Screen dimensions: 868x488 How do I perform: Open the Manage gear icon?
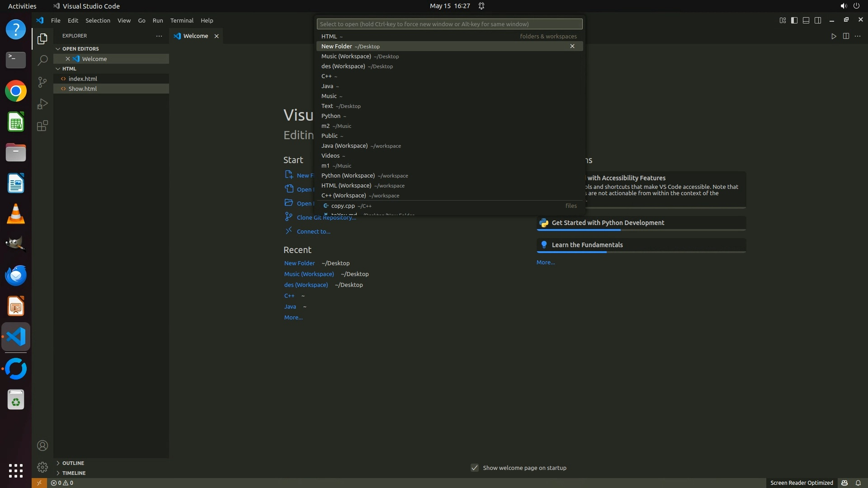42,467
